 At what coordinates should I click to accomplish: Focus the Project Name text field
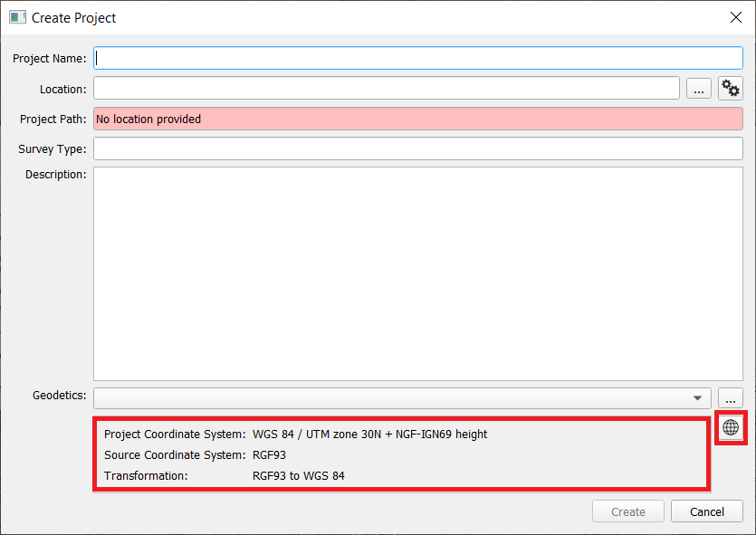point(418,58)
